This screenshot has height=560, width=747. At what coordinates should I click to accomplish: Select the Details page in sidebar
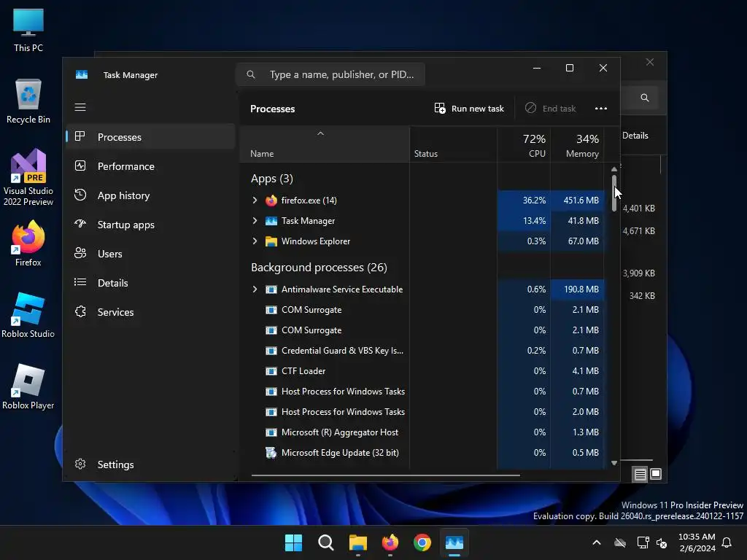click(x=150, y=283)
